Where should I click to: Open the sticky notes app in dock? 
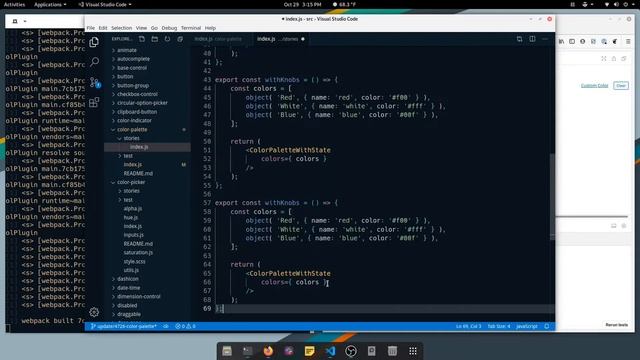pyautogui.click(x=309, y=351)
